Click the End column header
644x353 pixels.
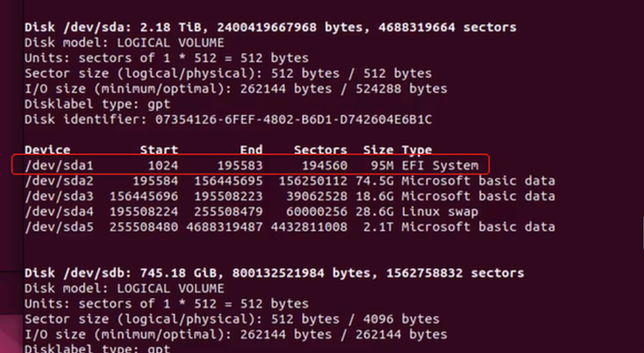(x=251, y=150)
